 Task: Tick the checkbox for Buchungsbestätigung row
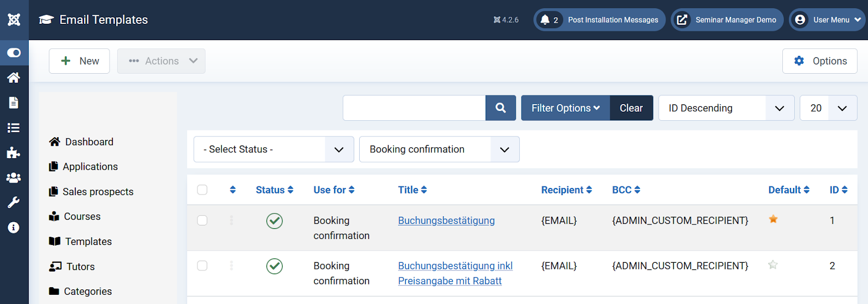tap(202, 220)
